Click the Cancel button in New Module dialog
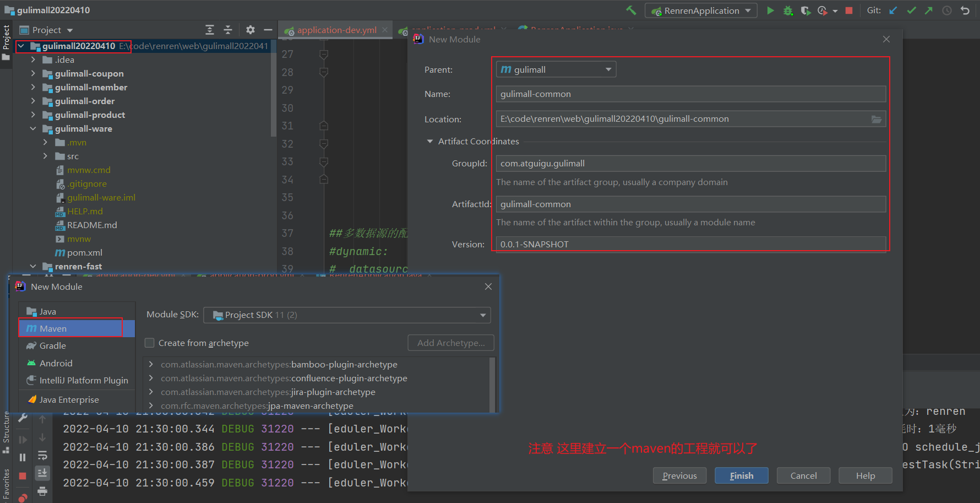Viewport: 980px width, 503px height. (x=803, y=475)
